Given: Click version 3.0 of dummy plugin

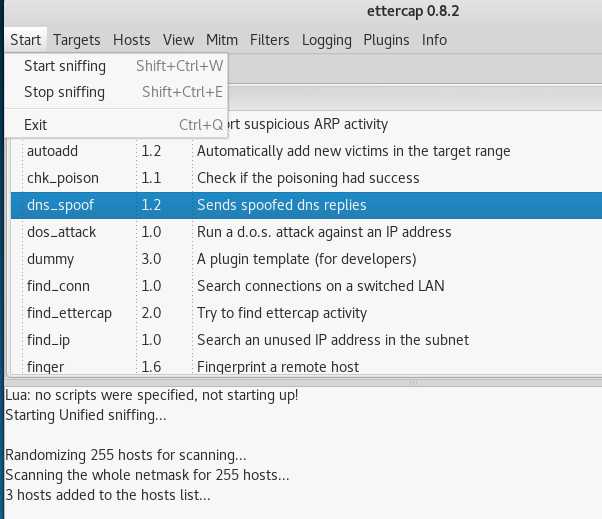Looking at the screenshot, I should [x=151, y=259].
